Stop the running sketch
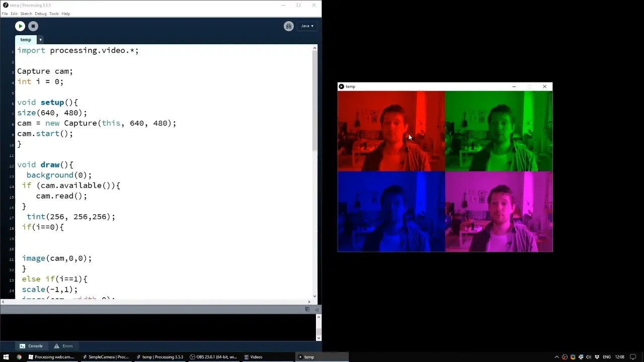The width and height of the screenshot is (644, 362). [x=33, y=26]
